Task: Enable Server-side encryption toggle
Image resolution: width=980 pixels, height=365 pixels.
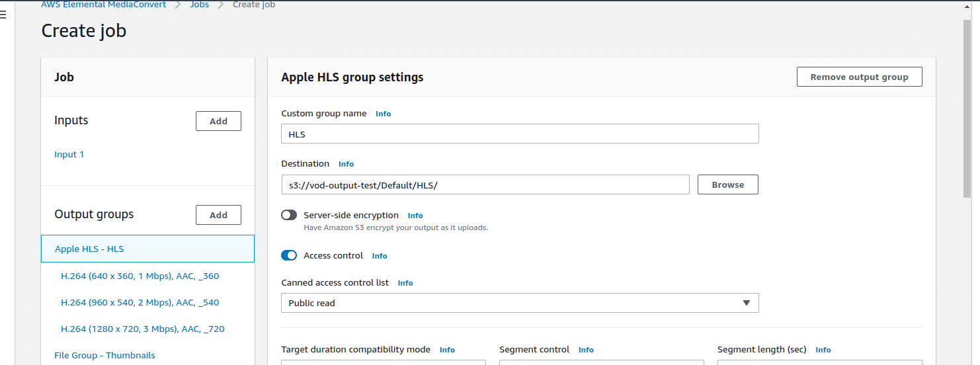Action: click(289, 216)
